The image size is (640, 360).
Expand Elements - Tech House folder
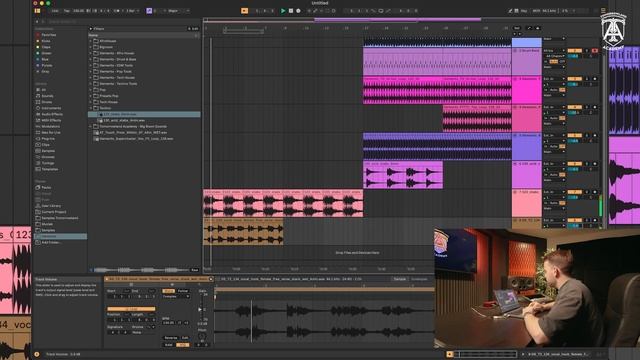(91, 78)
